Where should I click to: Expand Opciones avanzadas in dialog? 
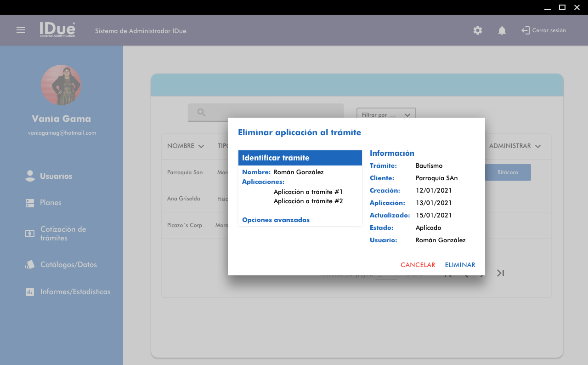[276, 220]
